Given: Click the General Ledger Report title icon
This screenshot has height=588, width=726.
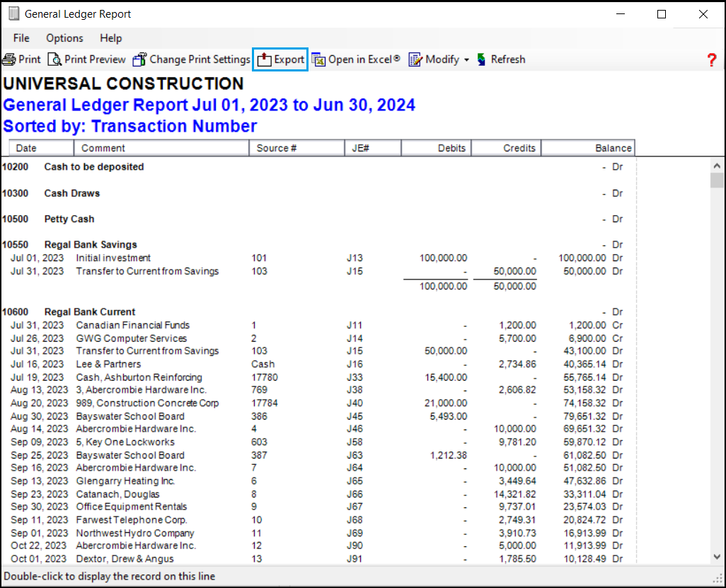Looking at the screenshot, I should tap(14, 14).
